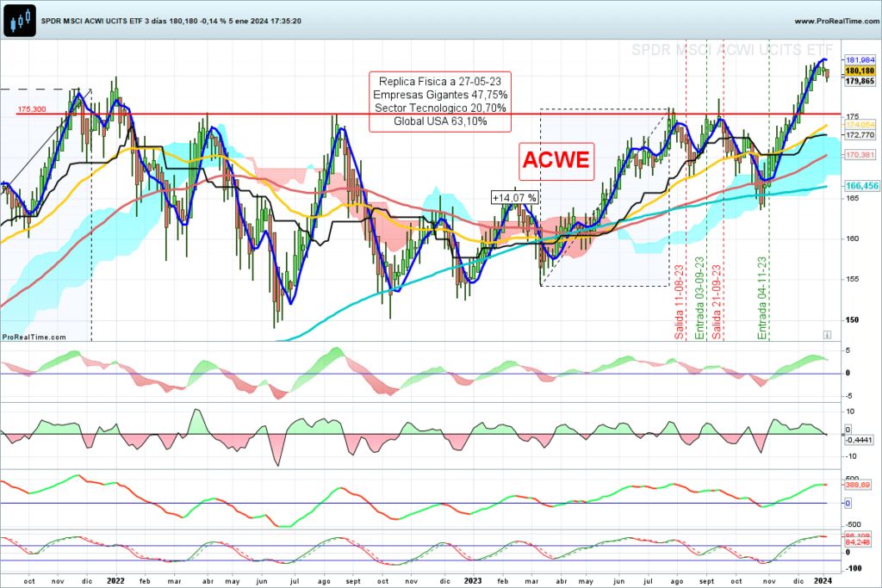Screen dimensions: 882x588
Task: Open the www.ProRealTime.com link
Action: (836, 21)
